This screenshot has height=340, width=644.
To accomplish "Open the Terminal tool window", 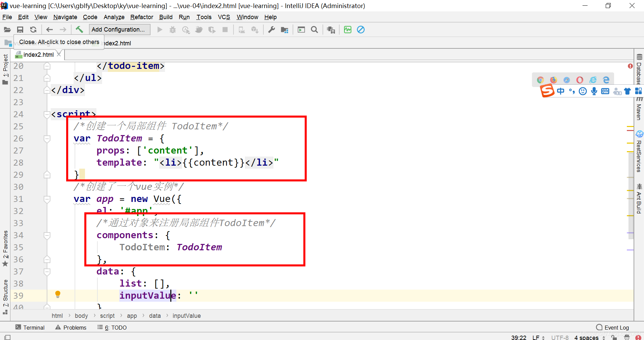I will click(x=30, y=328).
